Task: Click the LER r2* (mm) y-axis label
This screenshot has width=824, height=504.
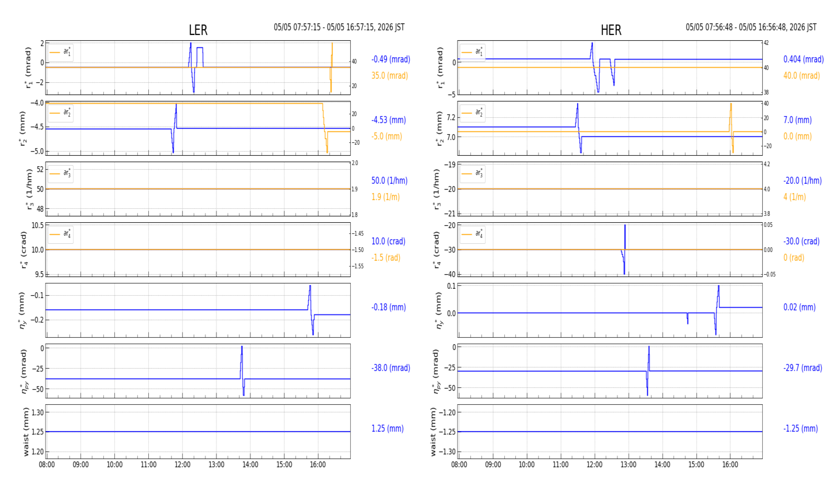Action: (x=24, y=128)
